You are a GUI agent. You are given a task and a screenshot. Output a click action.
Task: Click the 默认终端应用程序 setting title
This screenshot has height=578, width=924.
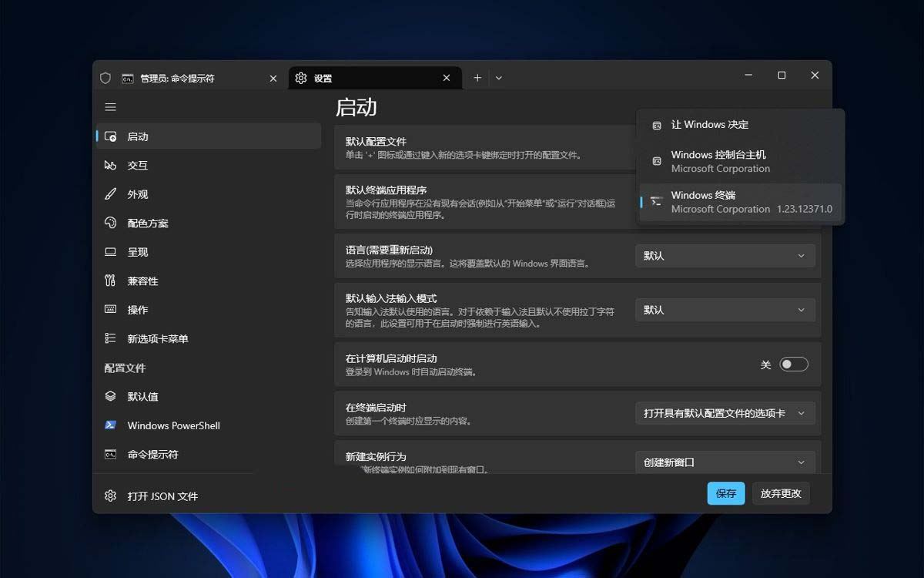click(386, 190)
